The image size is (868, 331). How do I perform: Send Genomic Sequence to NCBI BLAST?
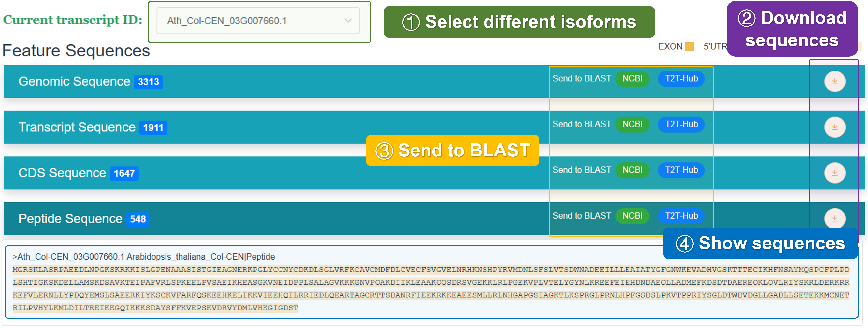click(x=632, y=79)
